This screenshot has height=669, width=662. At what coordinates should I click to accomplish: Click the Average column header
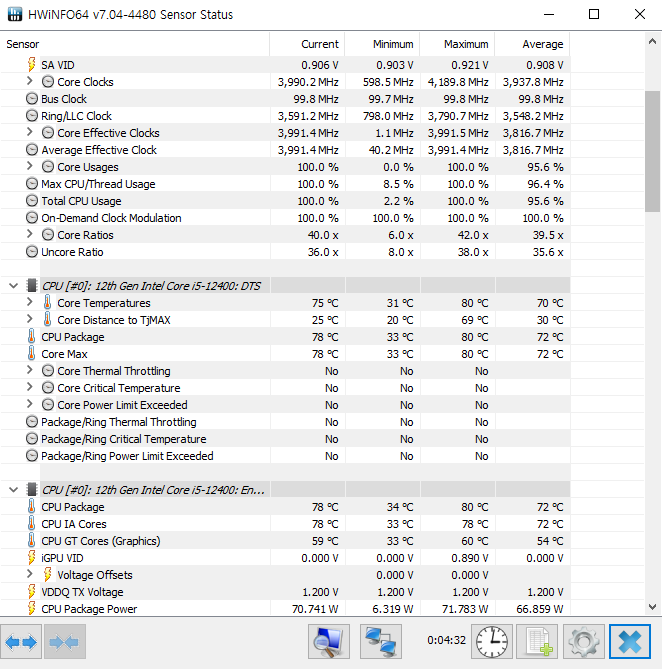tap(532, 44)
